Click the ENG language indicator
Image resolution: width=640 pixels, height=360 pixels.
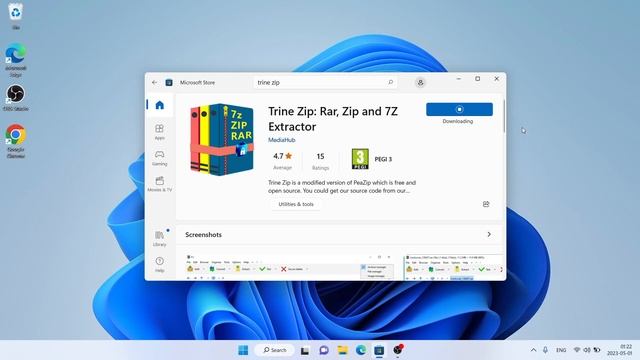pyautogui.click(x=561, y=350)
